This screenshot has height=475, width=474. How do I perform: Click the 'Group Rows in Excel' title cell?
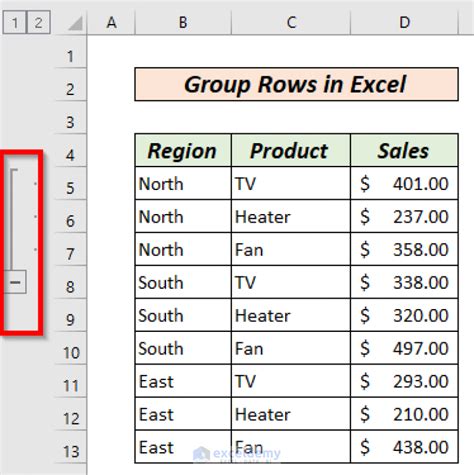296,84
